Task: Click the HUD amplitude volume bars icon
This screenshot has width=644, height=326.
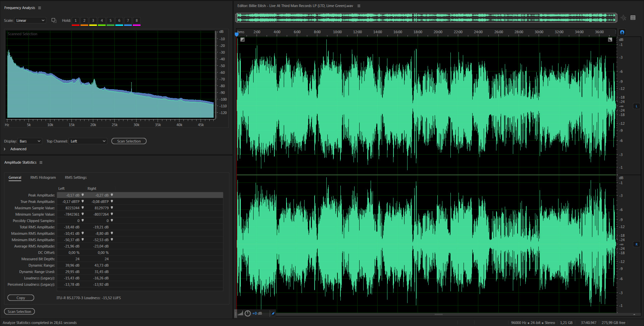Action: tap(240, 314)
